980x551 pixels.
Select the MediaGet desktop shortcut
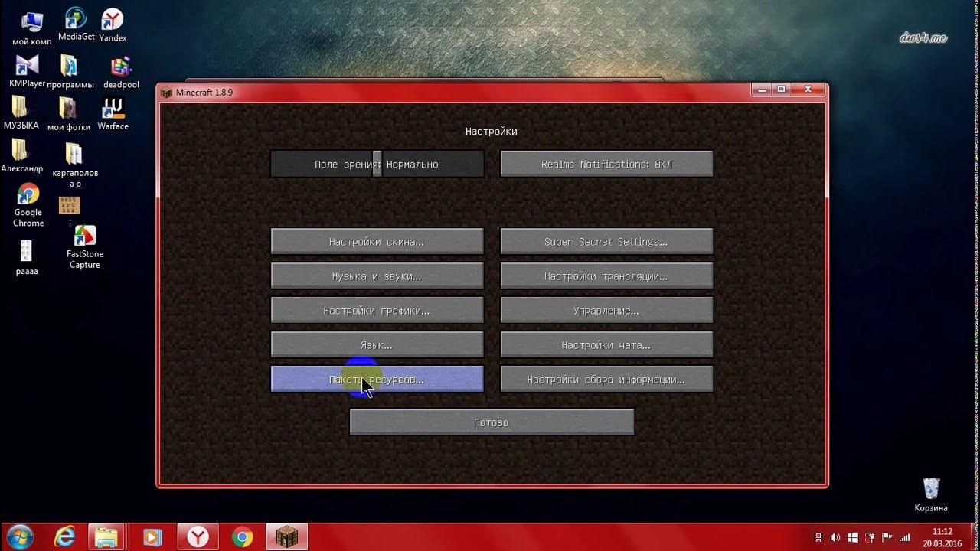pos(76,24)
